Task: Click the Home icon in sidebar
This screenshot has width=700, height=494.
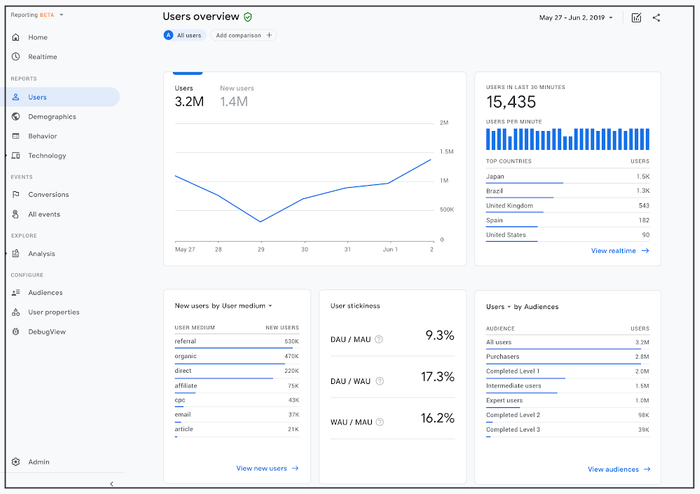Action: [16, 37]
